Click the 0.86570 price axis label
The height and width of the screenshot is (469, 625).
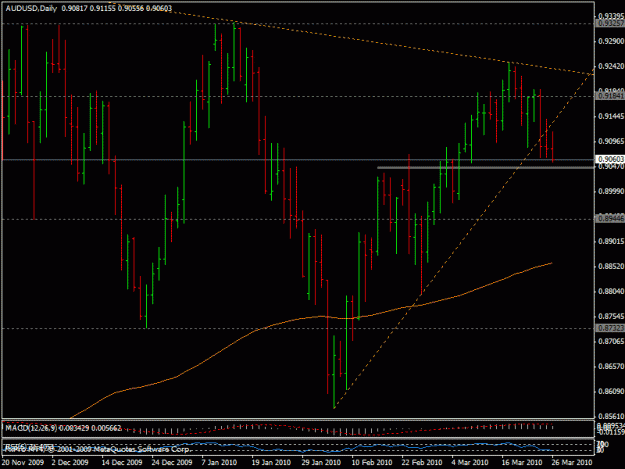click(611, 366)
